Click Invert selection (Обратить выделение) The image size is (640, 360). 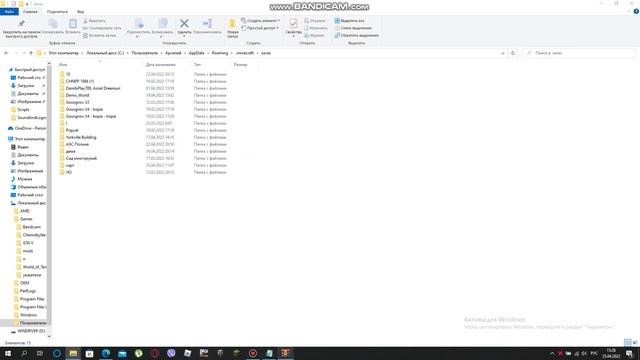pyautogui.click(x=357, y=36)
